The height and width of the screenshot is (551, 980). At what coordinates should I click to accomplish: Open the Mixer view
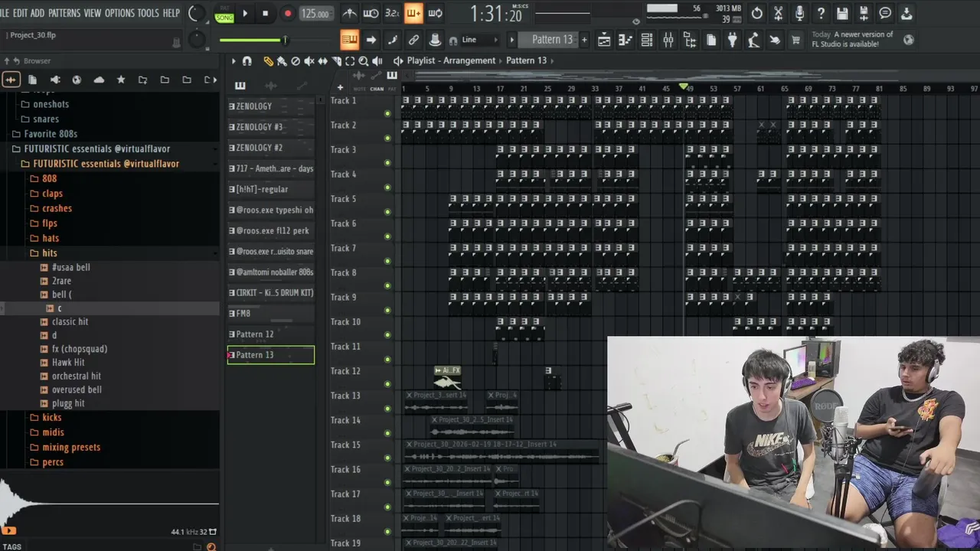click(668, 40)
